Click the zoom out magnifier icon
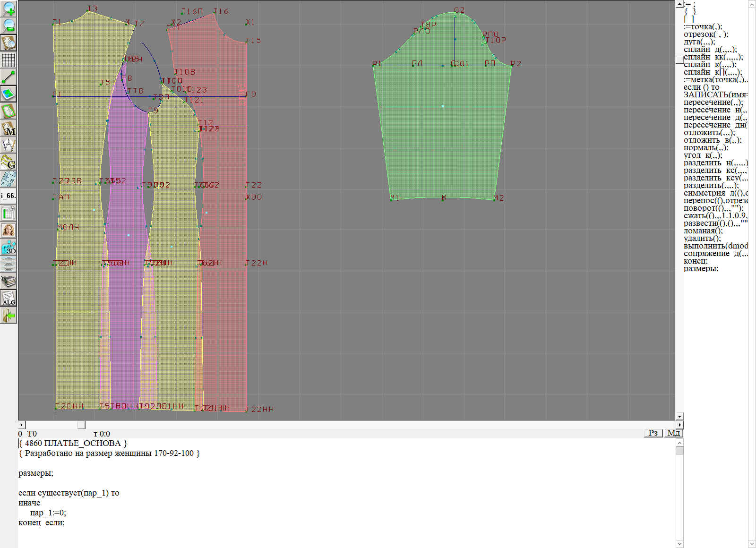 pyautogui.click(x=9, y=26)
